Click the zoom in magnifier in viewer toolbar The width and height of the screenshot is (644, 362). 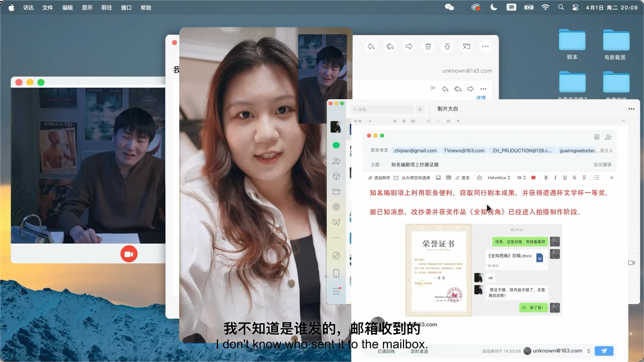tap(404, 121)
